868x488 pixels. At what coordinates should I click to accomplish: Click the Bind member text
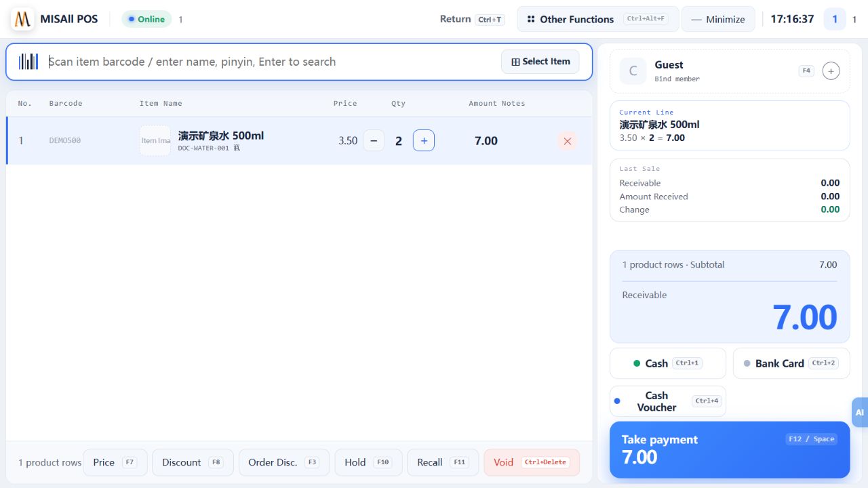[677, 79]
